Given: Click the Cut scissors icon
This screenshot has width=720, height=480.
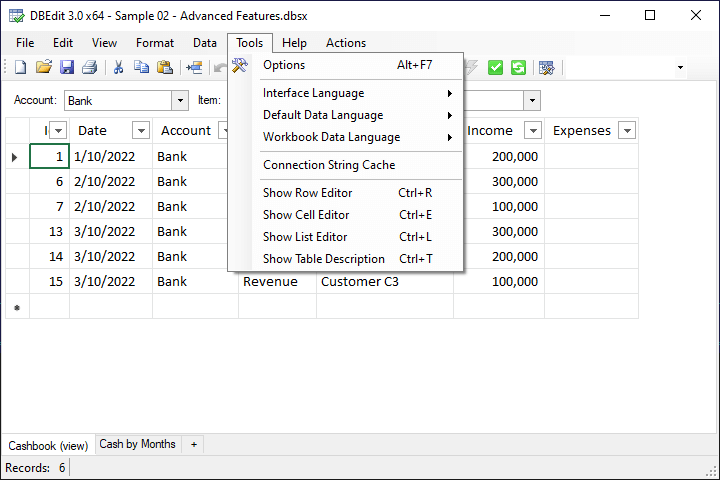Looking at the screenshot, I should 118,67.
